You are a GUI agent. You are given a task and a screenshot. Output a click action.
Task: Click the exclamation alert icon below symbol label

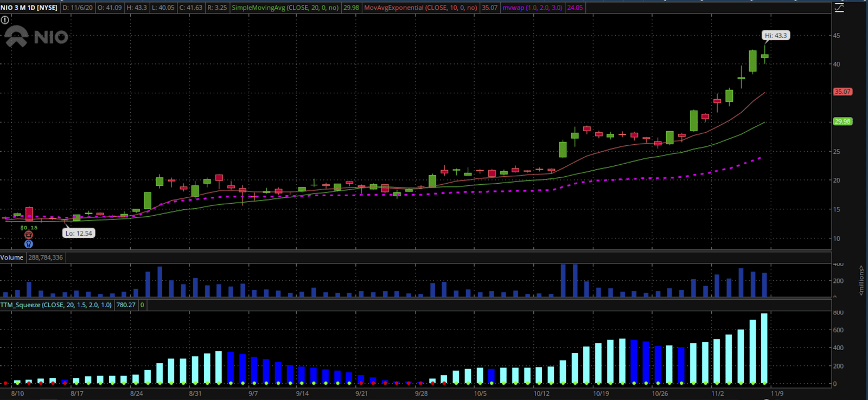pos(5,20)
